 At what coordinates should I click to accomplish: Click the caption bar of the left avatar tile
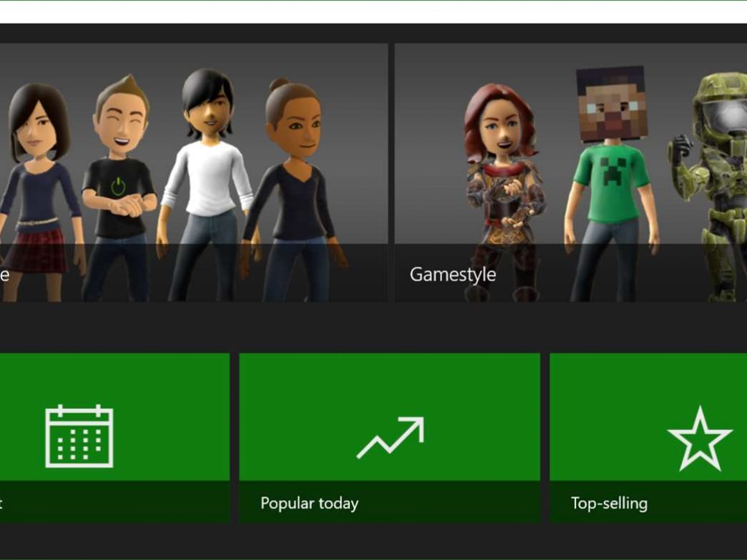193,273
